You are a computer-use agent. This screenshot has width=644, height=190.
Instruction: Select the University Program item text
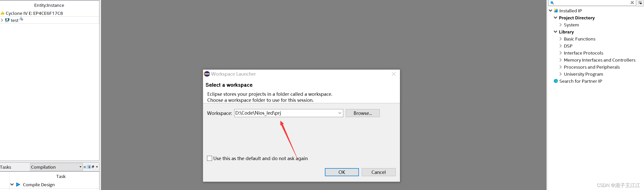click(583, 74)
